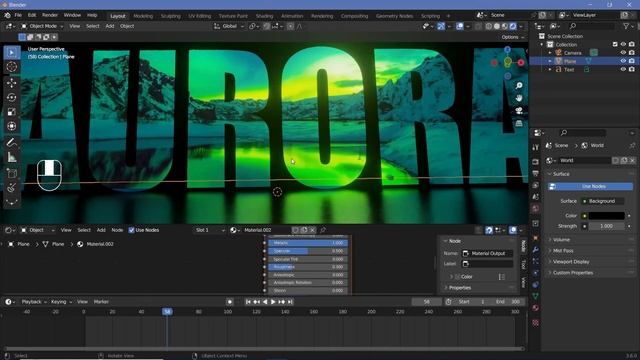Click the node Name field Material Output
Image resolution: width=640 pixels, height=360 pixels.
[487, 253]
